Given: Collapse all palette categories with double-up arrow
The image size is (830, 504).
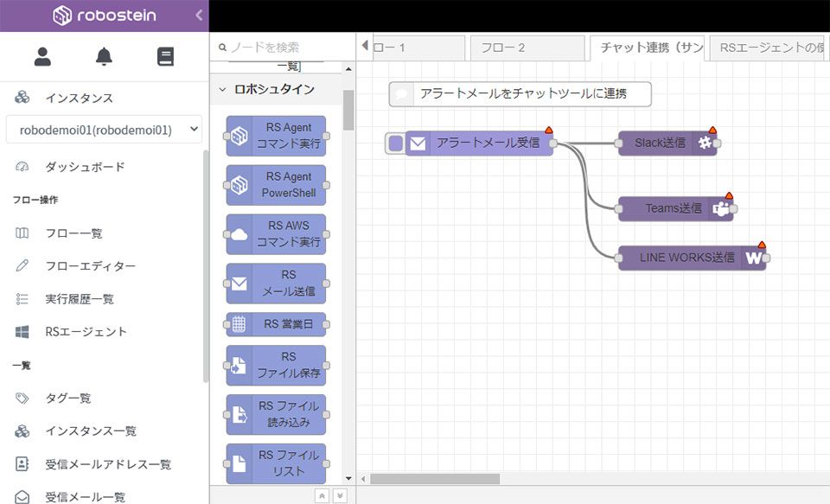Looking at the screenshot, I should pyautogui.click(x=322, y=495).
